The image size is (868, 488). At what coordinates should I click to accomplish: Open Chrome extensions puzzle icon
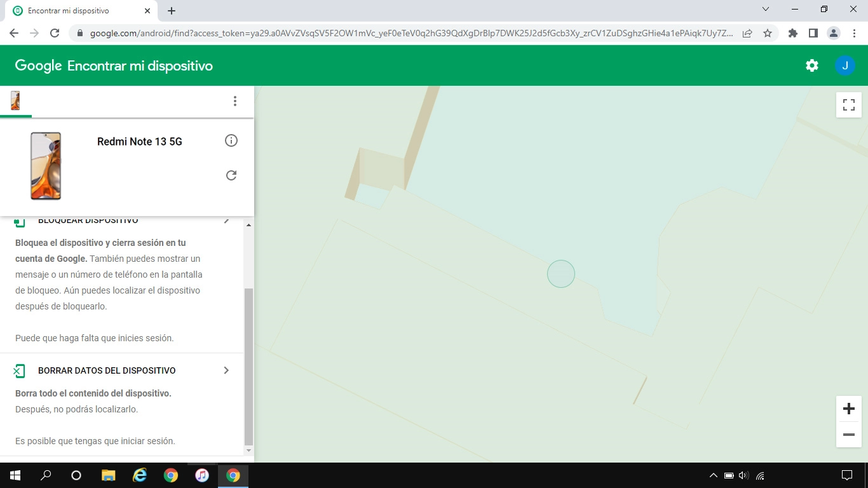click(x=792, y=33)
